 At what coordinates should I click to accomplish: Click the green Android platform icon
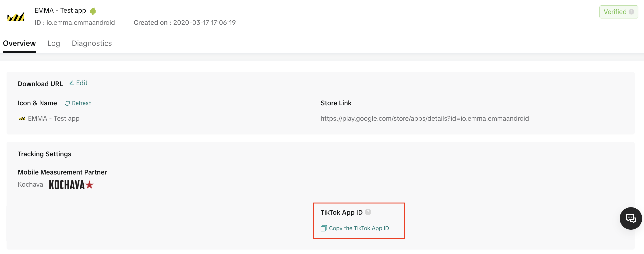(93, 11)
